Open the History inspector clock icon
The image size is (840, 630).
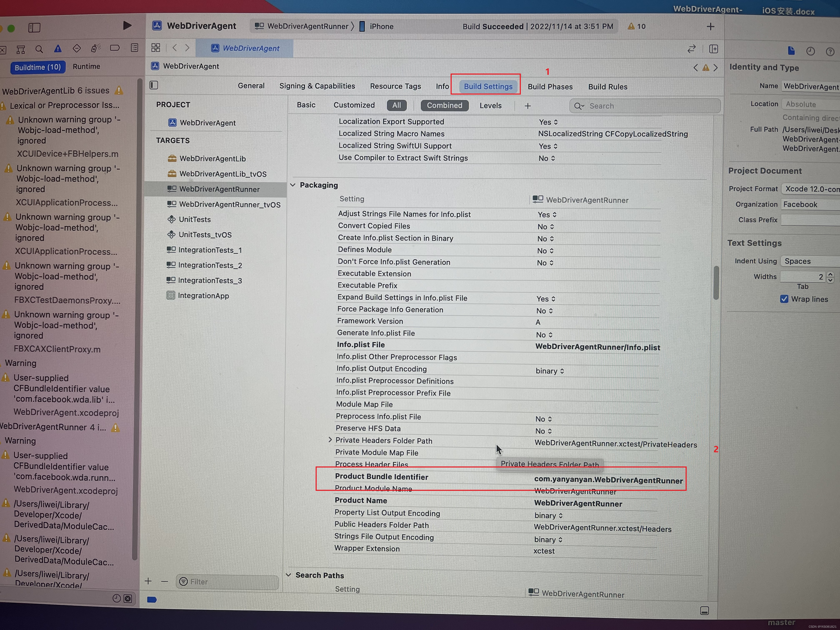(x=810, y=51)
